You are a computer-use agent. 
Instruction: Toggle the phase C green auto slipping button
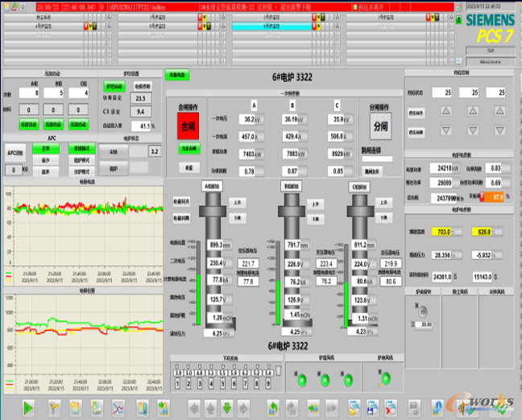(78, 125)
